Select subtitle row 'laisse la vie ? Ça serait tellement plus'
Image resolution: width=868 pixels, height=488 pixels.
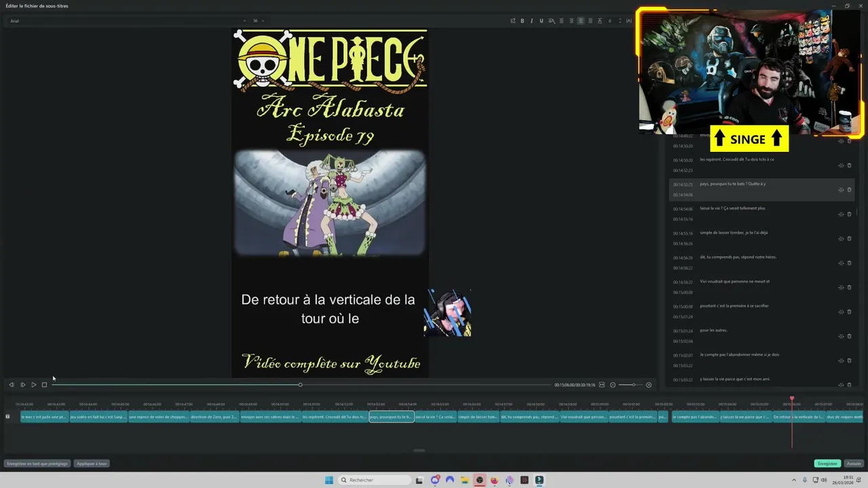[761, 214]
